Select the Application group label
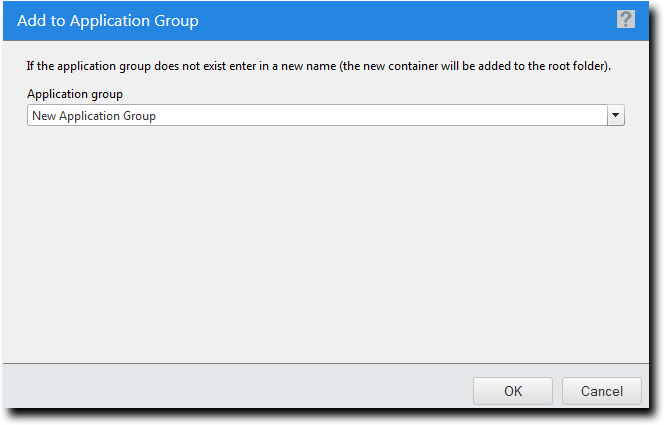This screenshot has height=425, width=664. click(75, 94)
